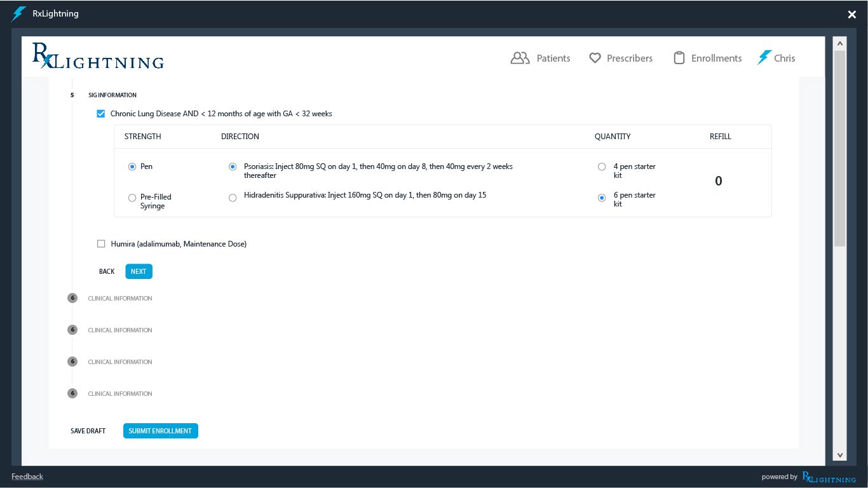Expand the first Clinical Information step

click(119, 298)
